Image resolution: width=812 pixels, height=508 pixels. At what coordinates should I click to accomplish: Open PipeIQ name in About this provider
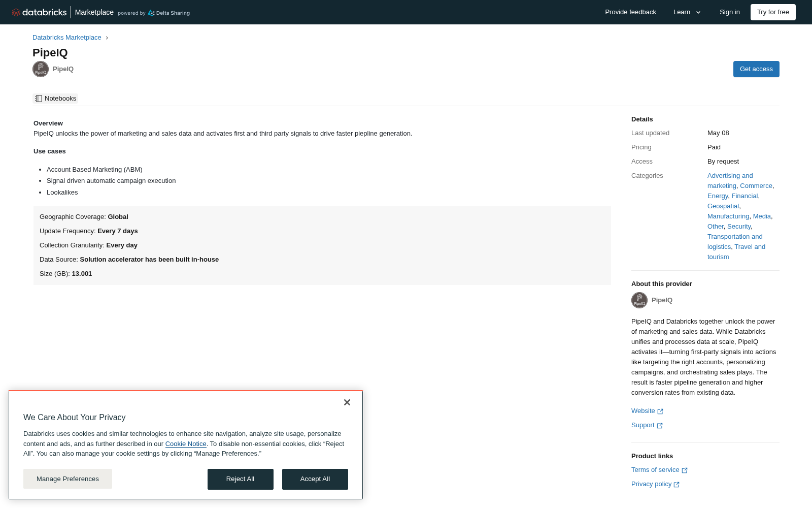pos(662,300)
